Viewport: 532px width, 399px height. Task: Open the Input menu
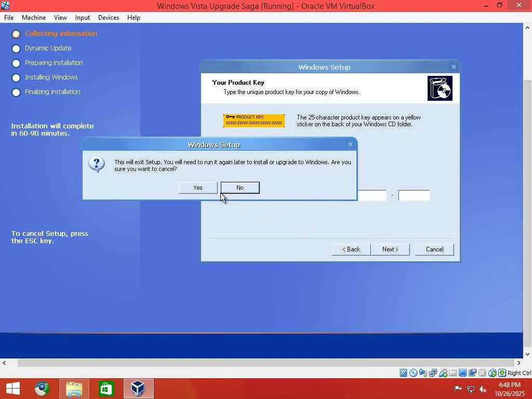pos(83,18)
